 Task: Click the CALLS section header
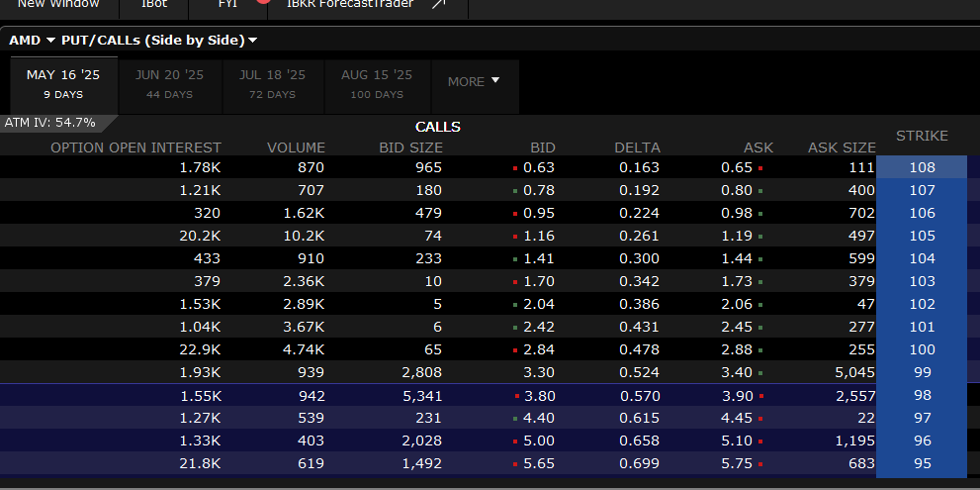click(437, 127)
